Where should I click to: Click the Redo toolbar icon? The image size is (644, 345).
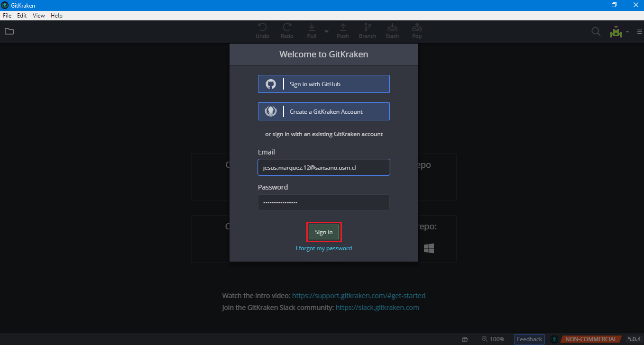point(287,31)
